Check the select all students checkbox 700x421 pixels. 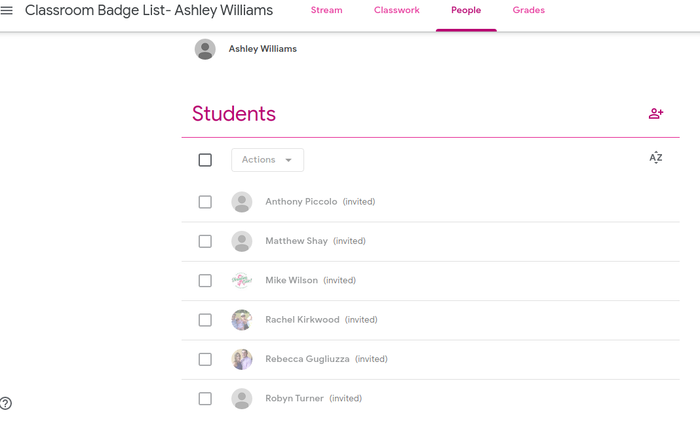tap(205, 160)
